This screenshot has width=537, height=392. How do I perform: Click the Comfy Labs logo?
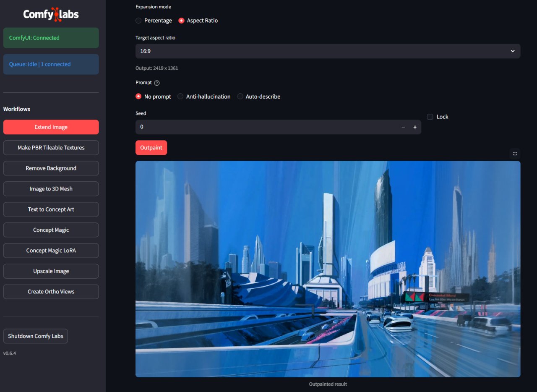[x=51, y=14]
